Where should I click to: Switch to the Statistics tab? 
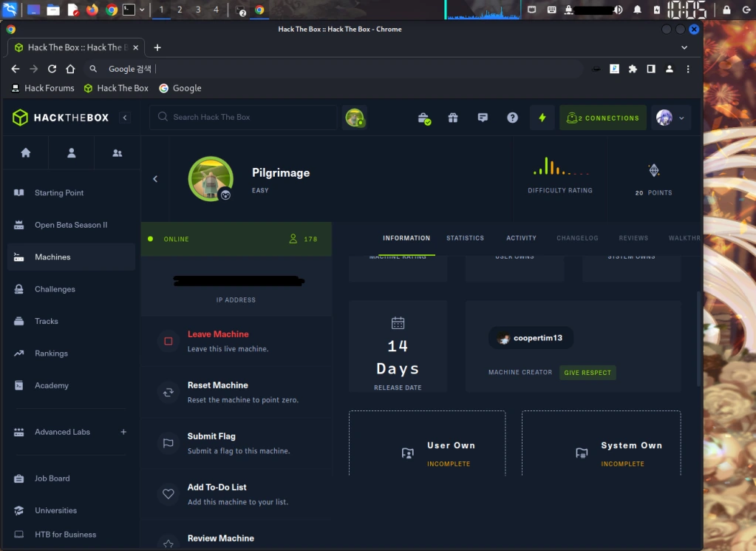click(465, 238)
